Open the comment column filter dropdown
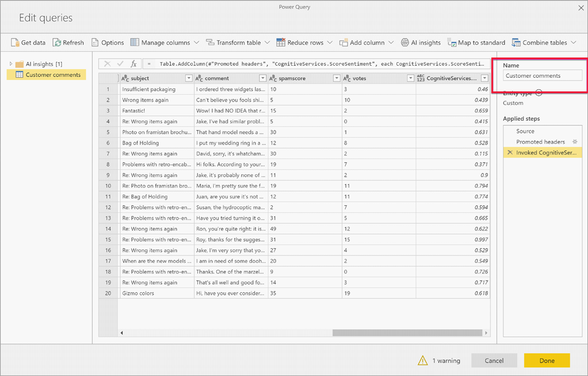Image resolution: width=588 pixels, height=376 pixels. pos(262,78)
